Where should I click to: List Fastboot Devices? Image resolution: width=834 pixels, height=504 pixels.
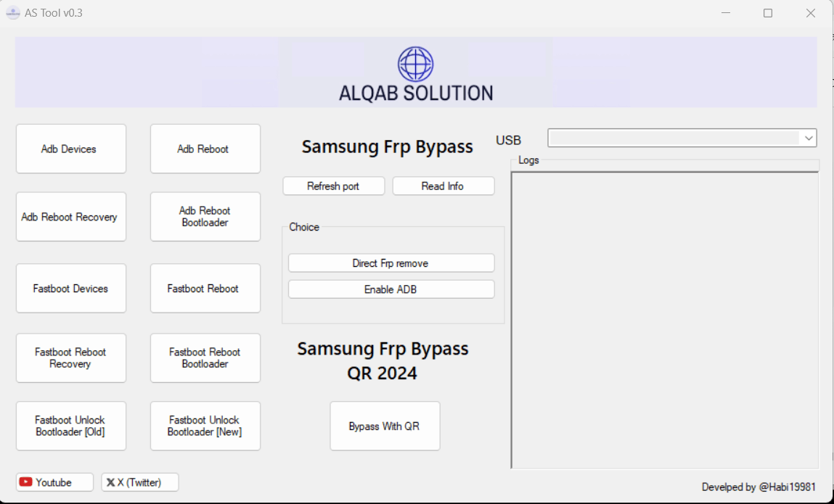click(71, 288)
